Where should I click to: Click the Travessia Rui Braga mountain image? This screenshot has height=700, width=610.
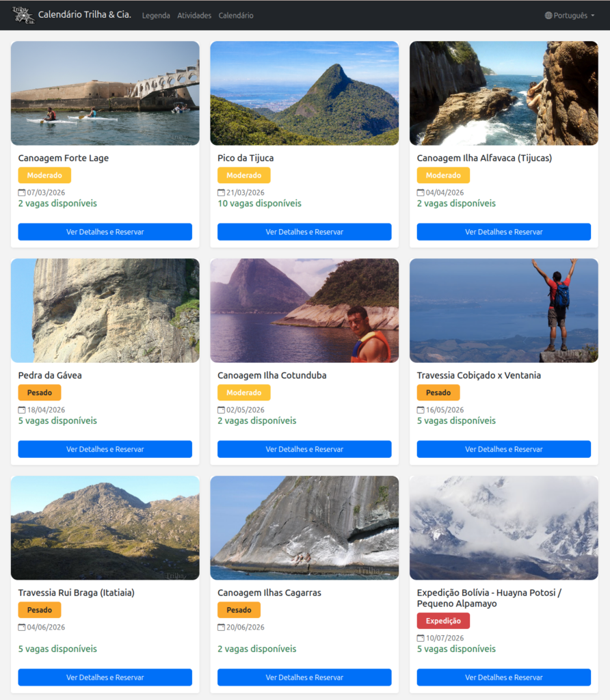click(x=105, y=528)
